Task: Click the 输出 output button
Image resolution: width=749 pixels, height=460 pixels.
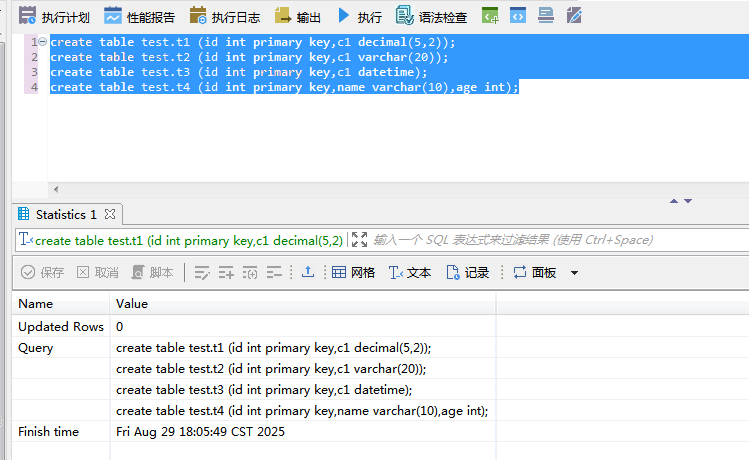Action: coord(298,16)
